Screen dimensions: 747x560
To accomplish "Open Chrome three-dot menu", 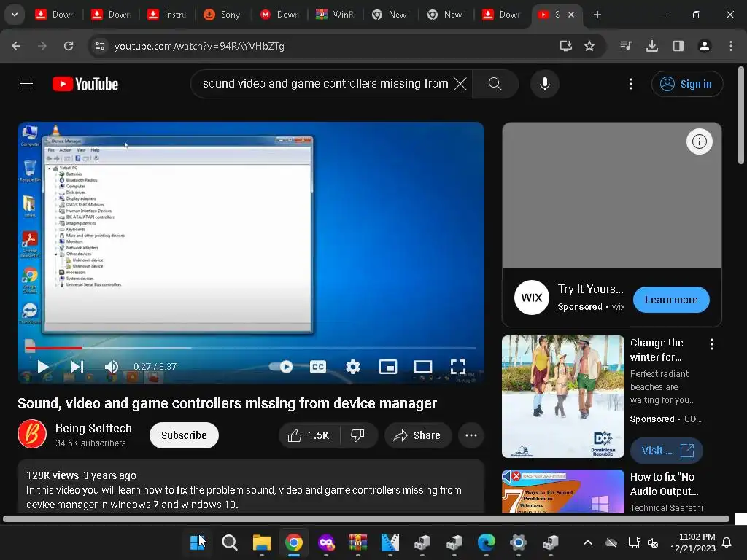I will click(x=731, y=46).
